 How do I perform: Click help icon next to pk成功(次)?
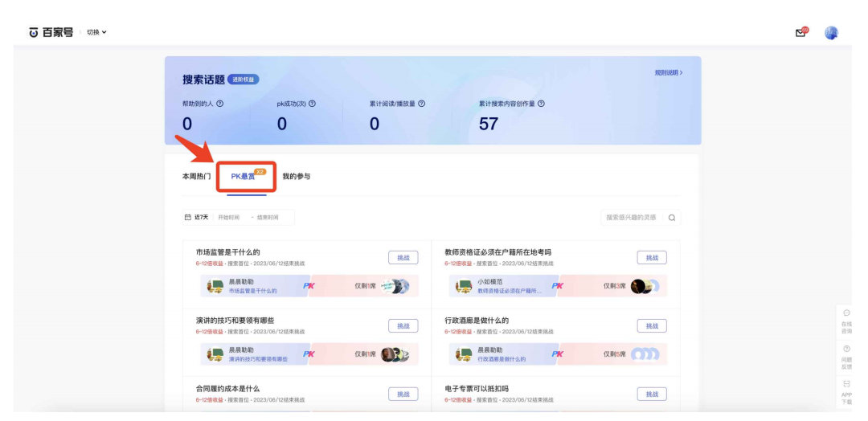click(313, 104)
